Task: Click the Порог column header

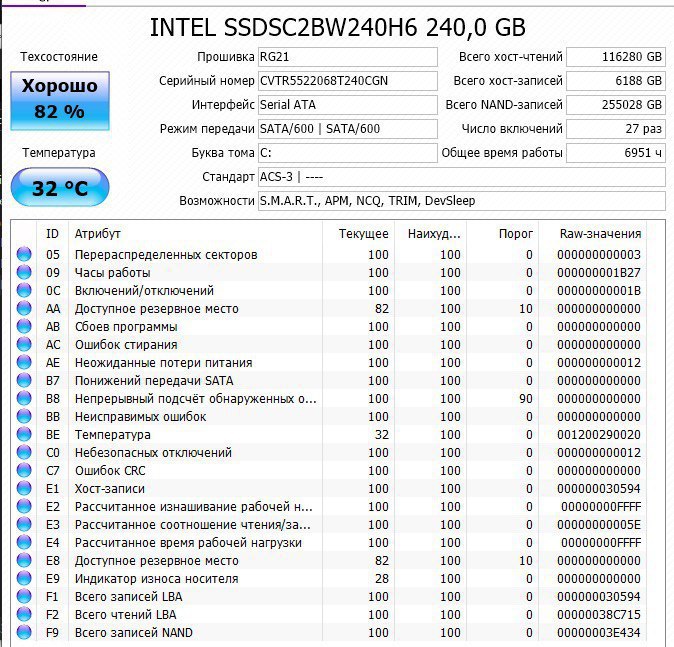Action: [x=502, y=234]
